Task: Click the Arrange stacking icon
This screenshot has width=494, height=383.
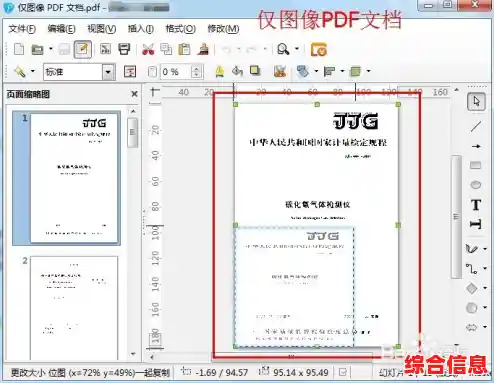Action: 355,71
